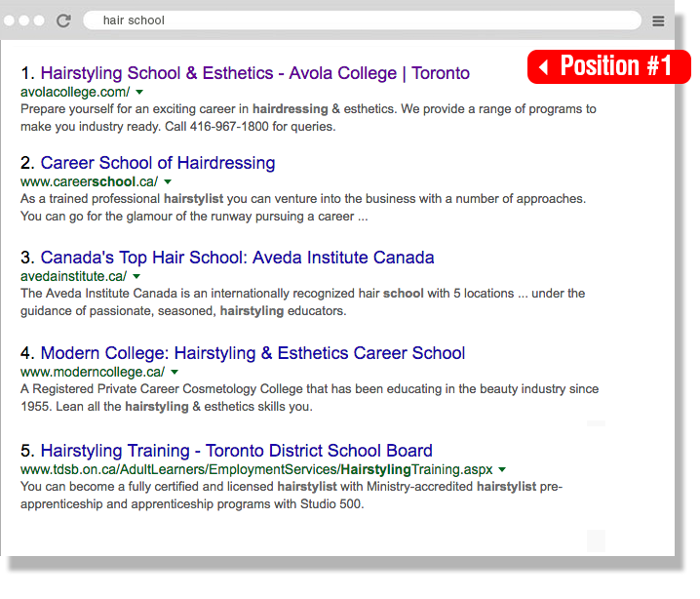The width and height of the screenshot is (700, 599).
Task: Click the 'hair school' address bar
Action: click(x=362, y=20)
